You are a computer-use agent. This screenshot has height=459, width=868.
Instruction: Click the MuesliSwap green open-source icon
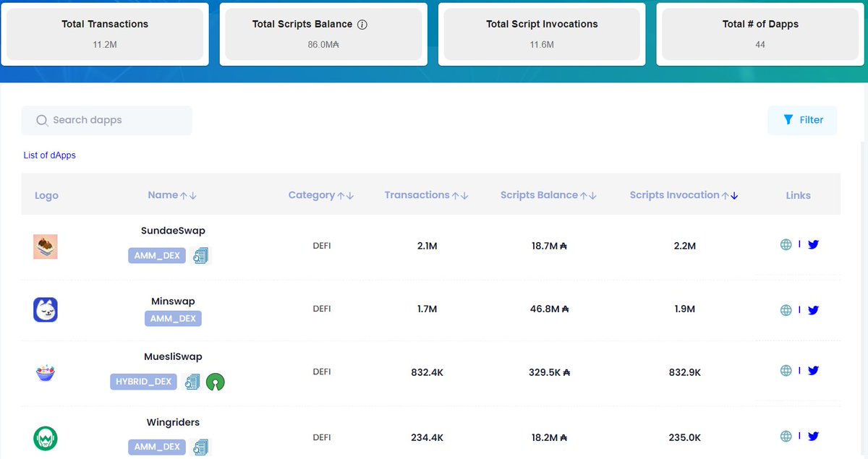(215, 382)
